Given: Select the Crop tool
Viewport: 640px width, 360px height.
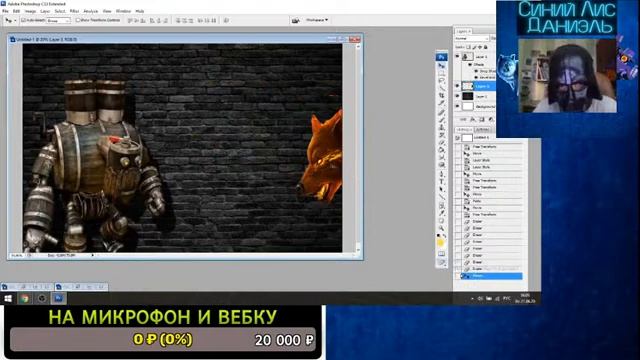Looking at the screenshot, I should 441,96.
